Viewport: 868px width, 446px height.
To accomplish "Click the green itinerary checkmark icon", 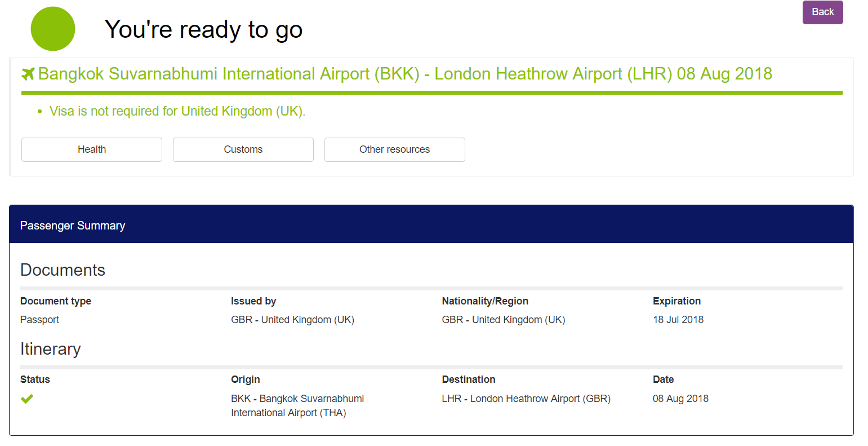I will click(27, 399).
